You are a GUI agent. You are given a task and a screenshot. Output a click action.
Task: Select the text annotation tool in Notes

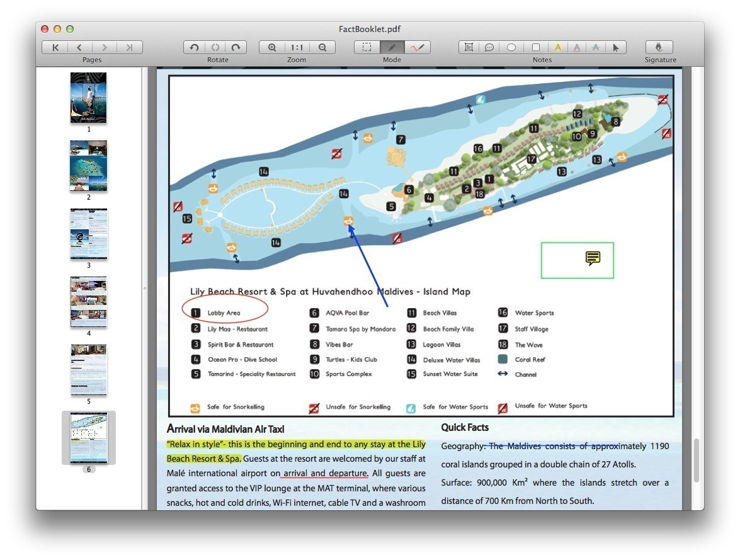point(468,47)
